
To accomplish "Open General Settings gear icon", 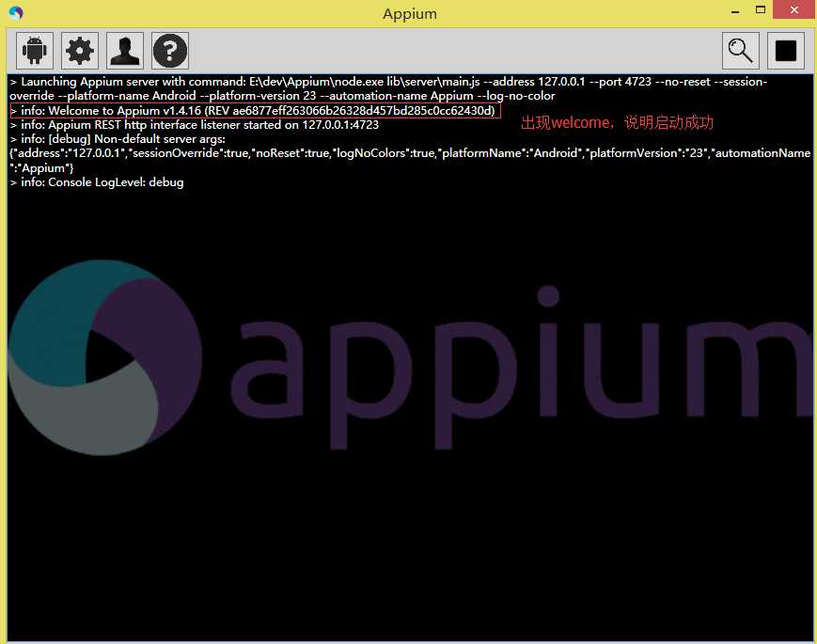I will click(80, 51).
